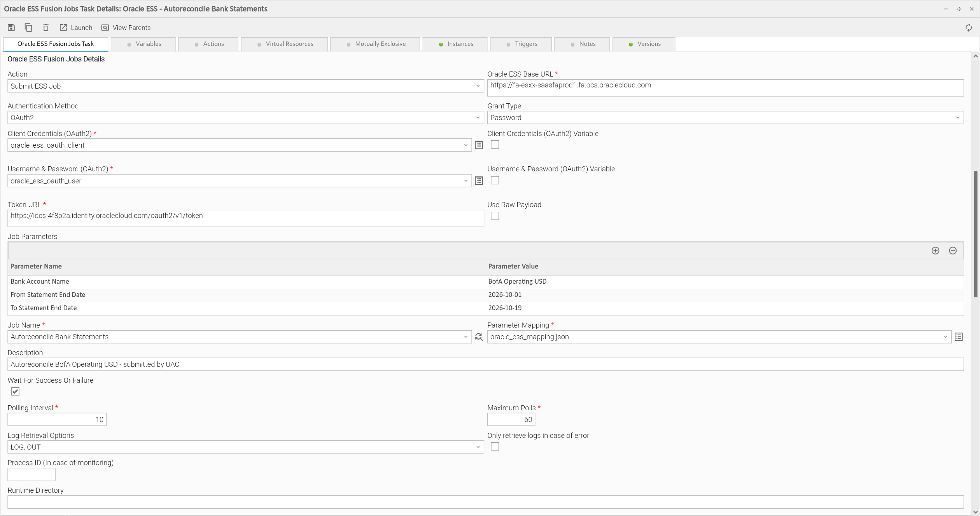This screenshot has width=980, height=516.
Task: Open details icon beside oracle_ess_oauth_client
Action: pyautogui.click(x=479, y=145)
